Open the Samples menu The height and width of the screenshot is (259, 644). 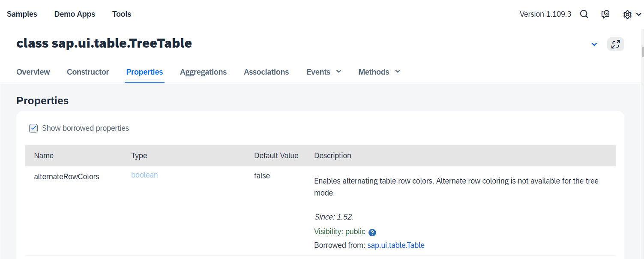22,14
